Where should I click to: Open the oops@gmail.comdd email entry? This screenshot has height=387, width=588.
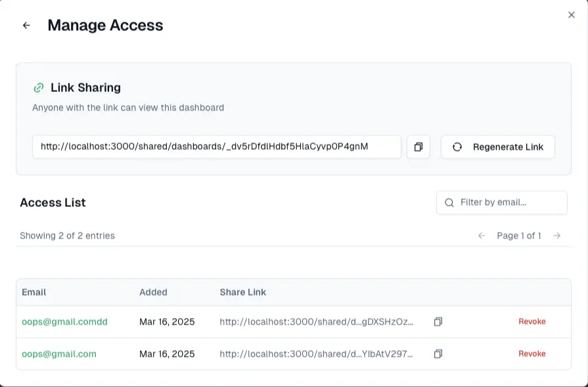coord(64,322)
